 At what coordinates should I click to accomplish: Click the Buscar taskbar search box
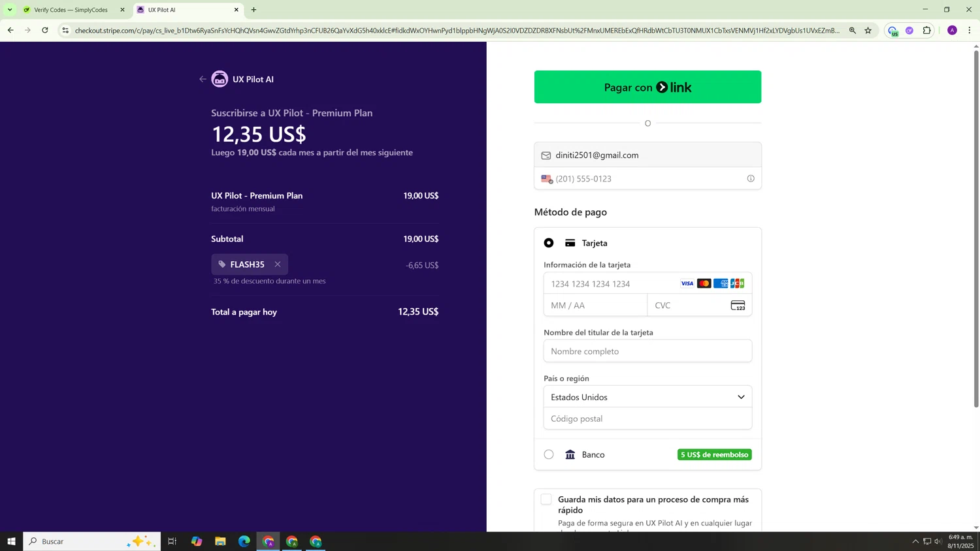pyautogui.click(x=92, y=541)
